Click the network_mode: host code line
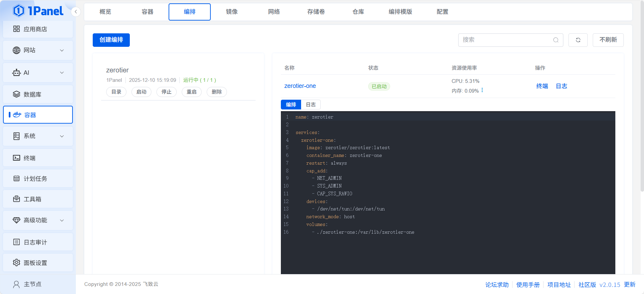Screen dimensions: 644x294 coord(330,217)
